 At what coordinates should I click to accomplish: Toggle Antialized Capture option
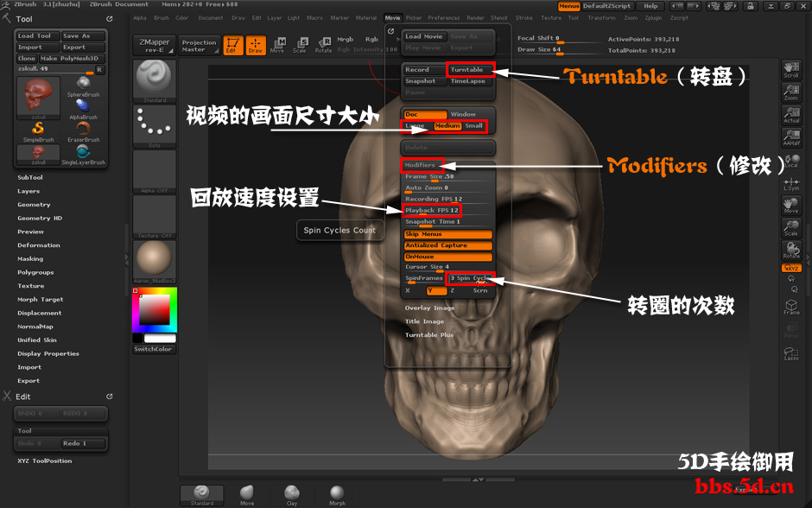[447, 245]
